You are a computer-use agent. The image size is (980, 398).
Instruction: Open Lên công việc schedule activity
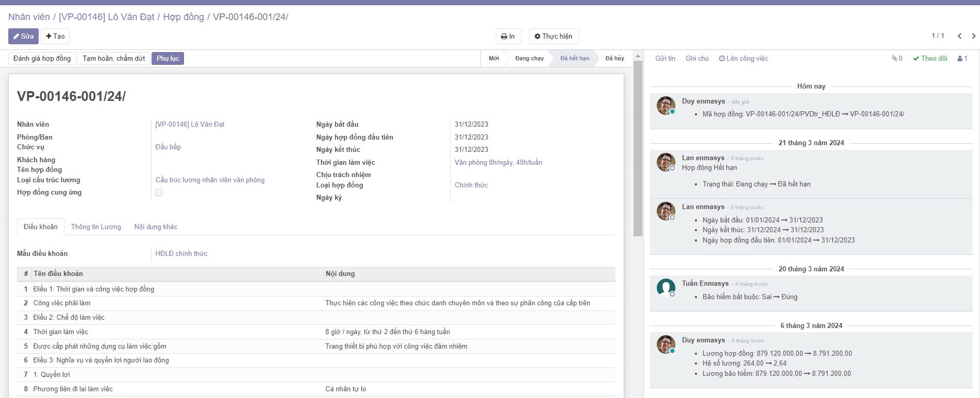743,59
